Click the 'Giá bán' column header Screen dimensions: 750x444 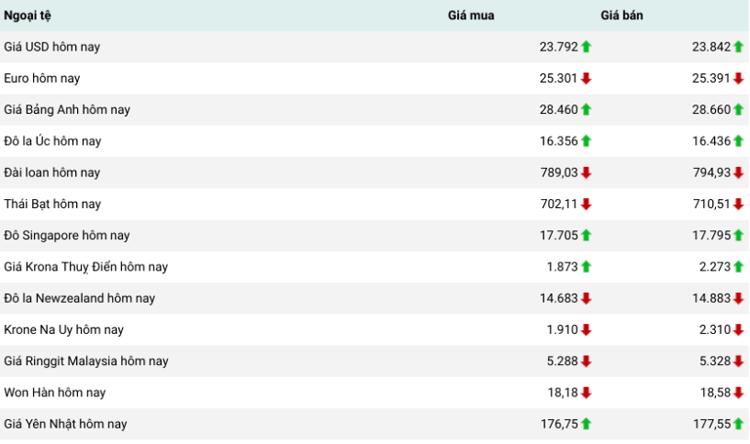point(622,15)
